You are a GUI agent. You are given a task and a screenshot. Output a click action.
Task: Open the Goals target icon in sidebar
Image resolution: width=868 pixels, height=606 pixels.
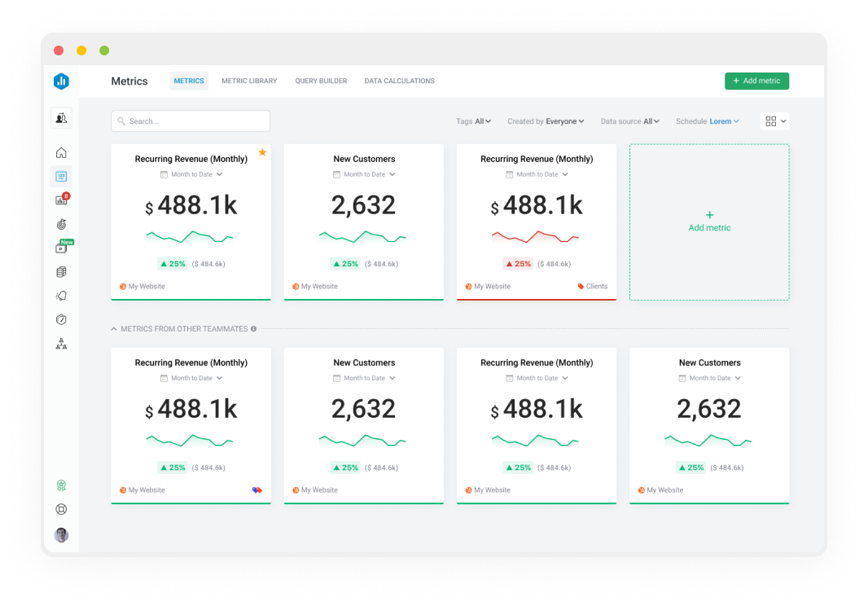pyautogui.click(x=61, y=224)
